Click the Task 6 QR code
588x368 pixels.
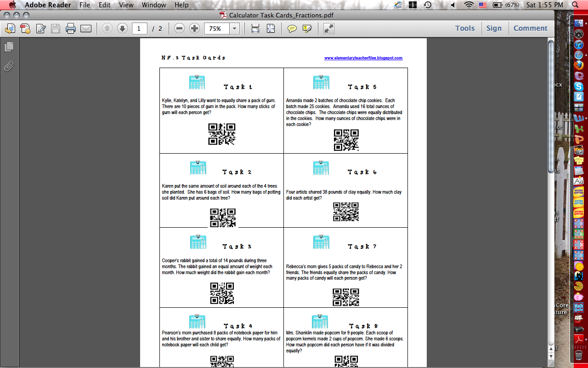pyautogui.click(x=346, y=212)
